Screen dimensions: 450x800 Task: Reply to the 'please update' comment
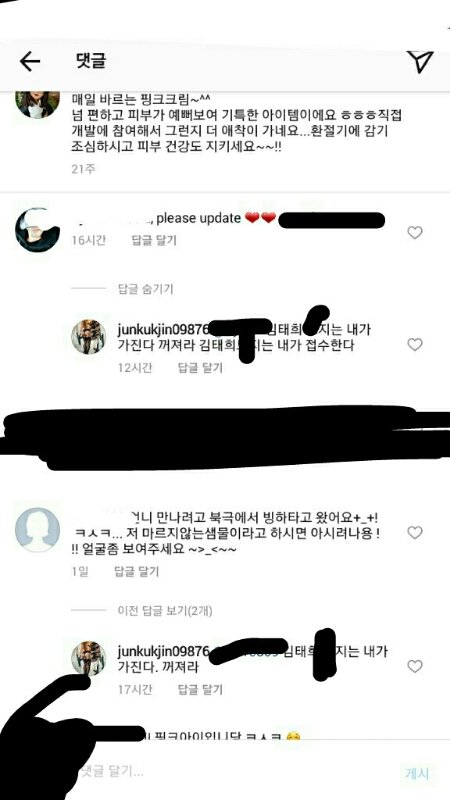tap(154, 240)
